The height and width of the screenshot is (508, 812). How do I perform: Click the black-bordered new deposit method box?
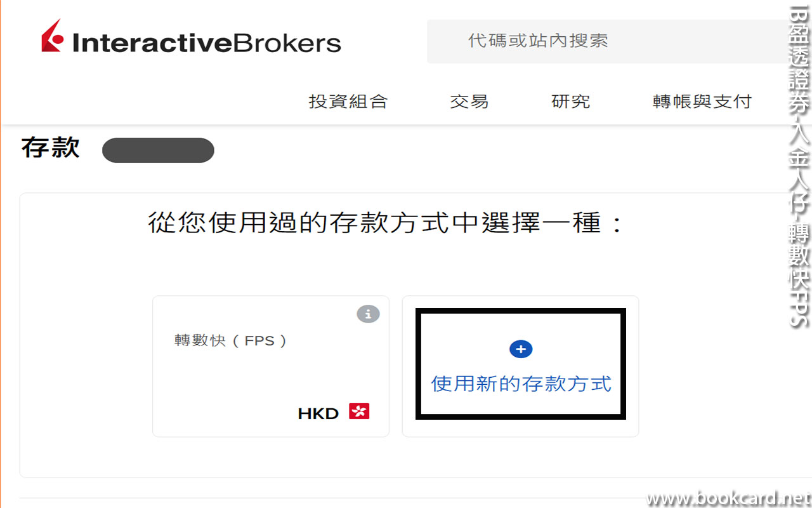click(x=521, y=364)
